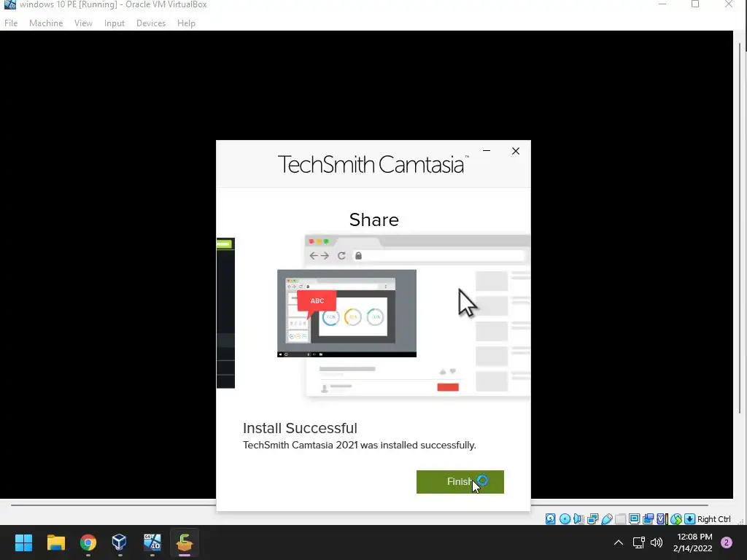This screenshot has height=560, width=747.
Task: Minimize the VirtualBox window
Action: 662,4
